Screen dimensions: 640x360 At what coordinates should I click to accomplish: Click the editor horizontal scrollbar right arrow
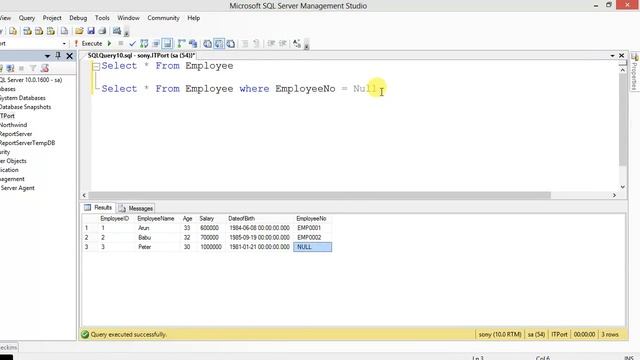(614, 196)
